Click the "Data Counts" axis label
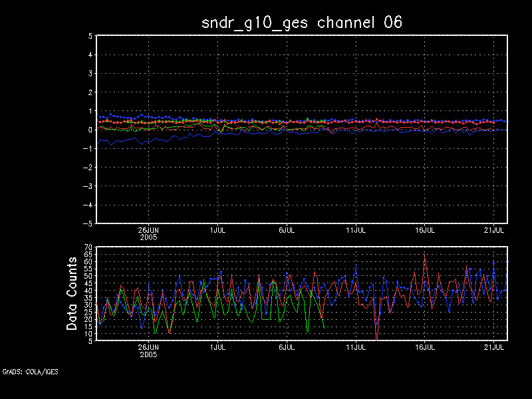Image resolution: width=532 pixels, height=399 pixels. tap(72, 293)
